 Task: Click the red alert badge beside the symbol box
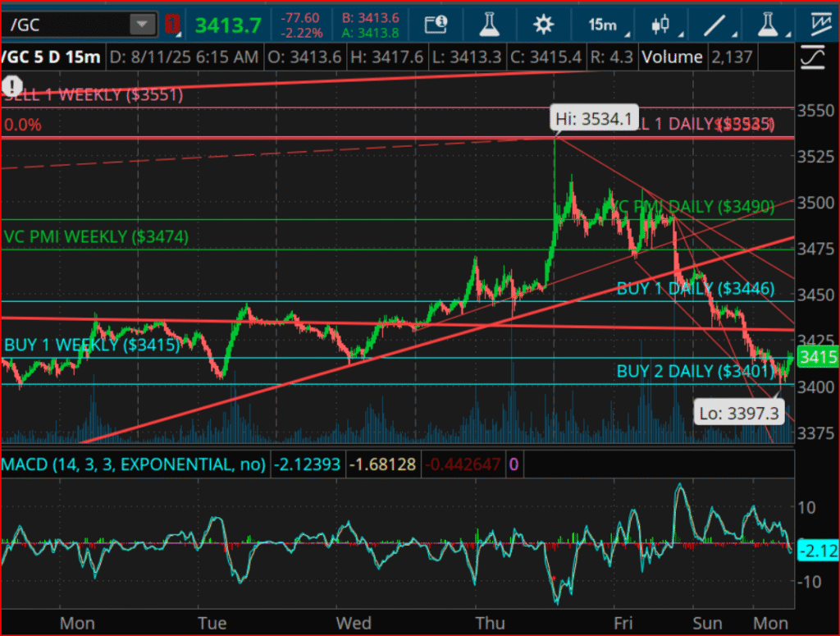coord(172,24)
